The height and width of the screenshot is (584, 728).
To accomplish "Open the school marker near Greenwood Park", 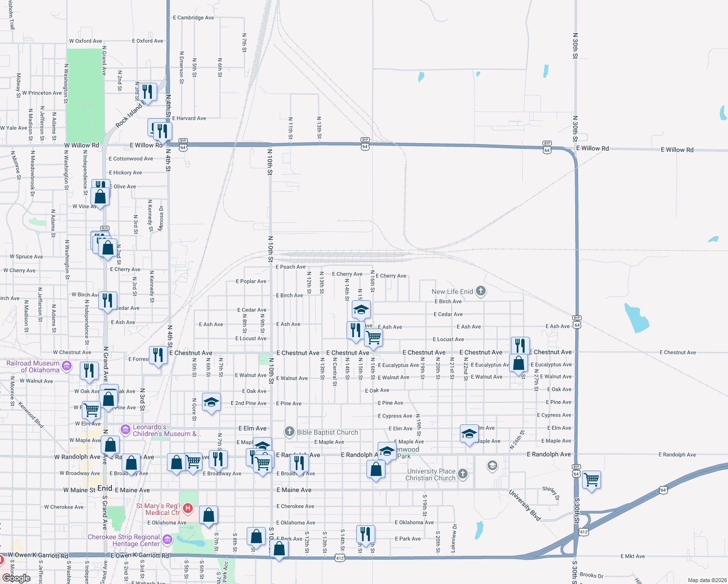I will [387, 451].
